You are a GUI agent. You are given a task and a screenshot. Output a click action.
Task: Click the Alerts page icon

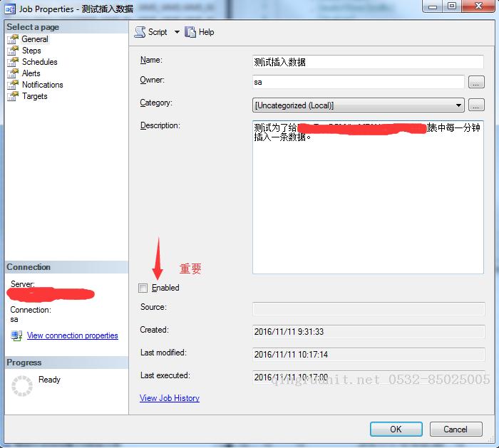coord(13,73)
